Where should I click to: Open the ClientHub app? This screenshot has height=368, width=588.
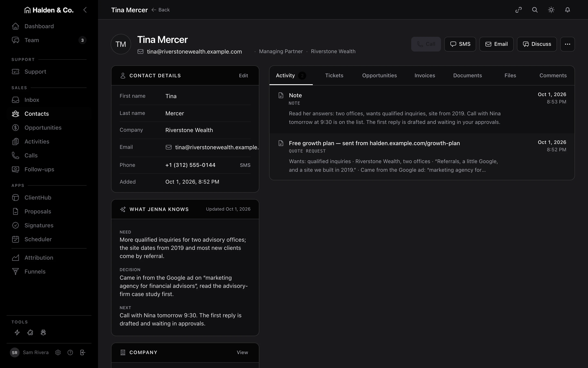(x=49, y=198)
